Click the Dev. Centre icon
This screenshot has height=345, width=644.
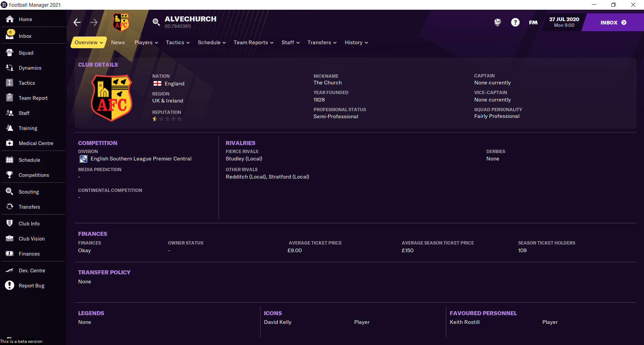point(10,270)
